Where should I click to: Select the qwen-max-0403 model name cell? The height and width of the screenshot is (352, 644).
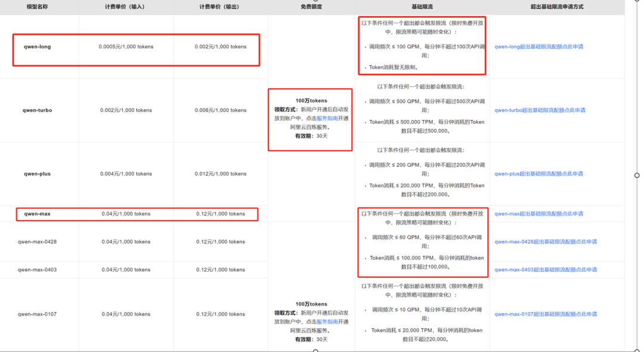[x=38, y=270]
